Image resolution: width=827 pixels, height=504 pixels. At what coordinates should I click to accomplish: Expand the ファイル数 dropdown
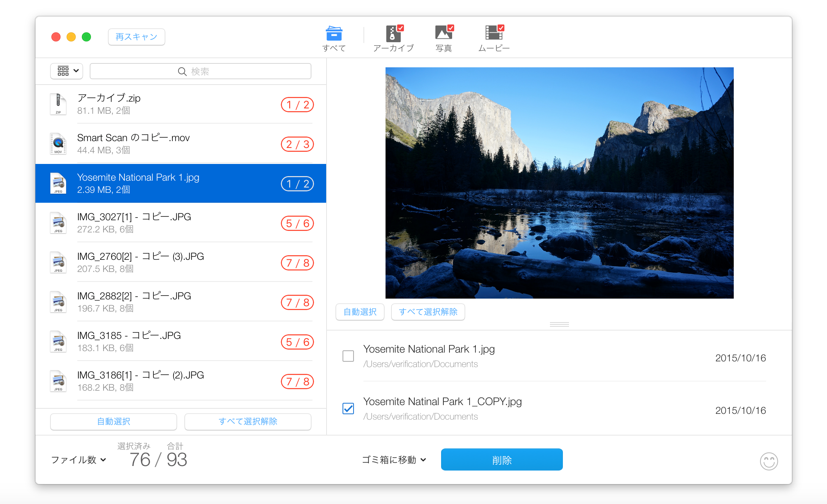(78, 460)
